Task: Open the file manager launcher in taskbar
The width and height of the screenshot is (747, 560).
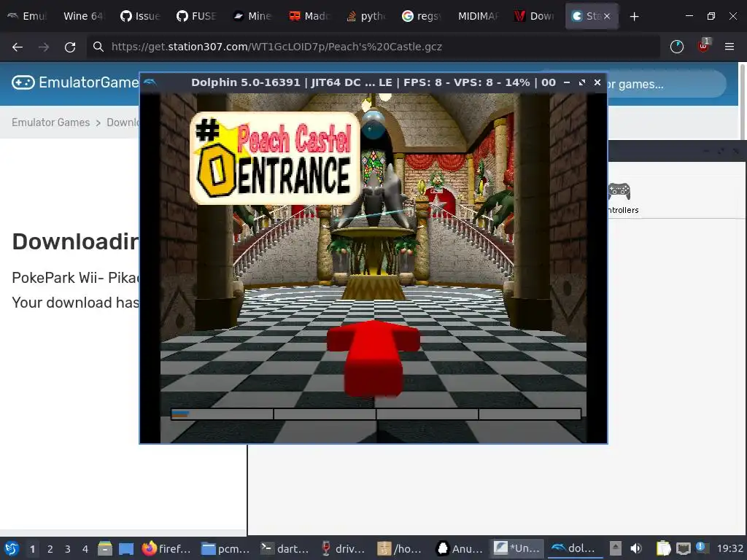Action: click(x=105, y=548)
